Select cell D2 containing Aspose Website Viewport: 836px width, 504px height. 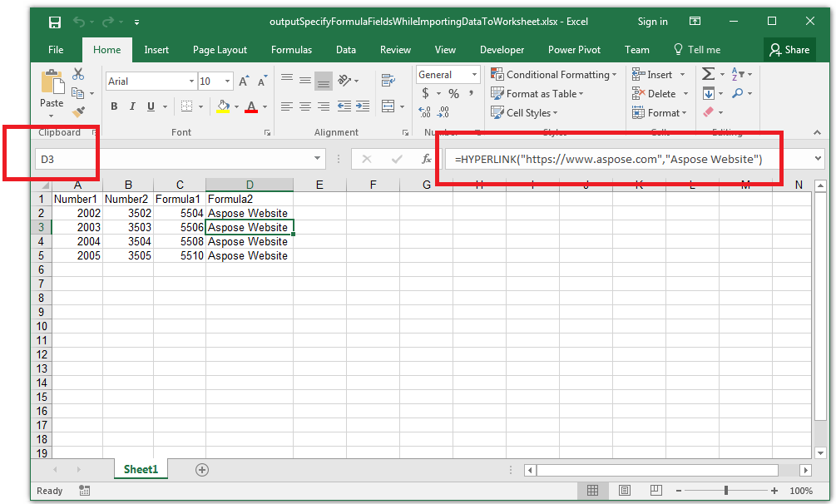pos(248,214)
